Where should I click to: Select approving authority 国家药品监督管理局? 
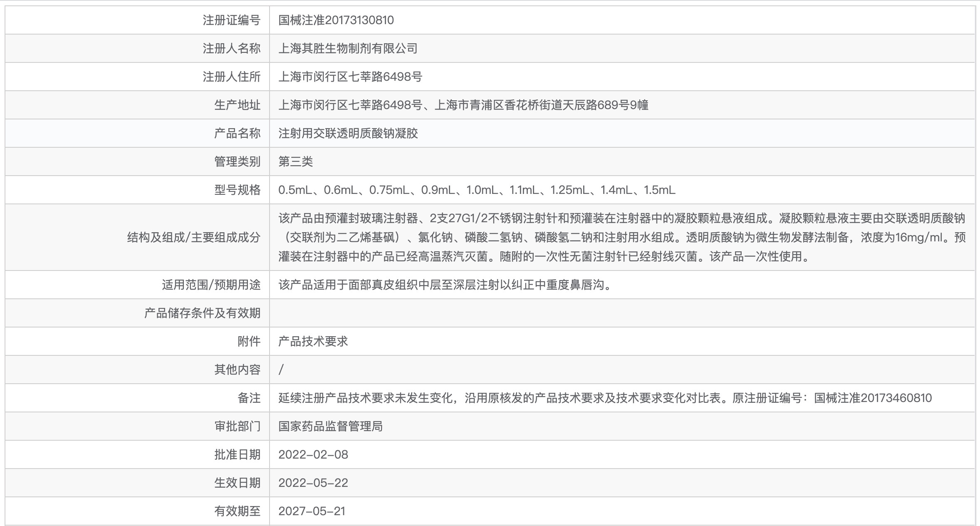click(x=330, y=426)
